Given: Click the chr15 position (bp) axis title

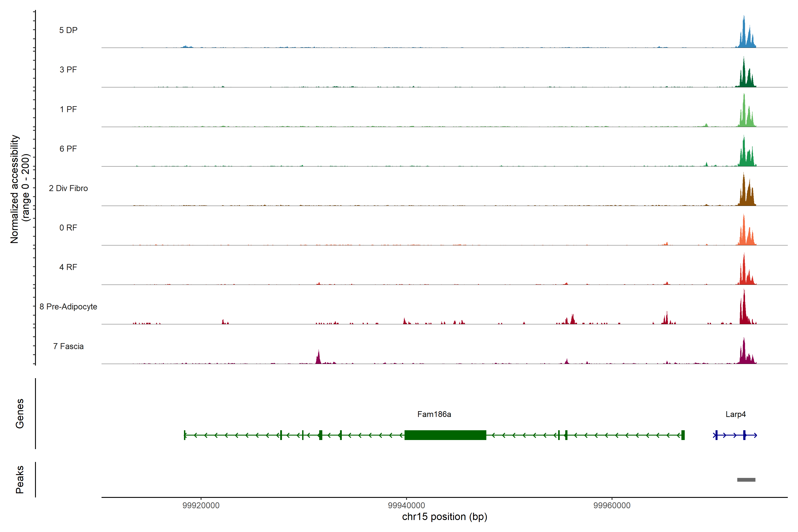Looking at the screenshot, I should pos(444,517).
